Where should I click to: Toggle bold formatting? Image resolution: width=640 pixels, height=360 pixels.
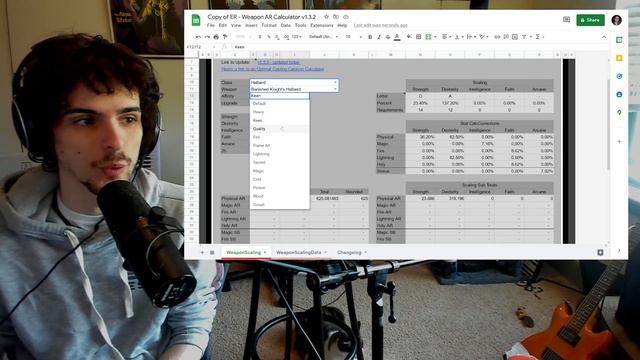(x=370, y=37)
